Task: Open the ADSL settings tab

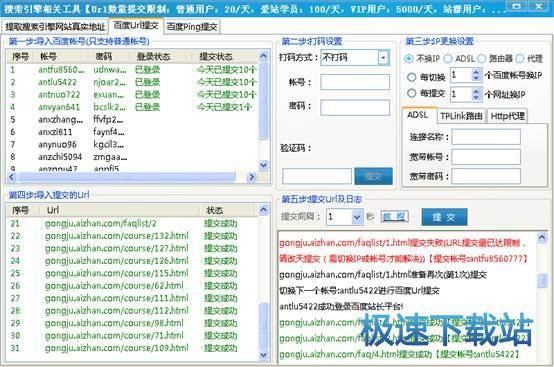Action: pos(419,115)
